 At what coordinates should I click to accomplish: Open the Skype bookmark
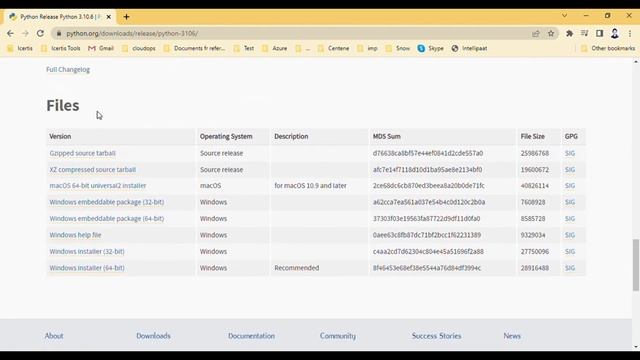click(431, 48)
